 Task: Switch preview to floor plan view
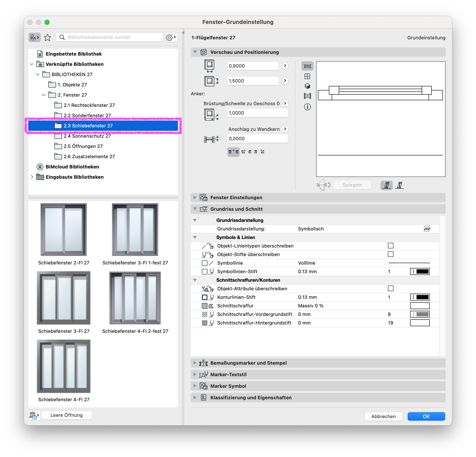[x=307, y=66]
